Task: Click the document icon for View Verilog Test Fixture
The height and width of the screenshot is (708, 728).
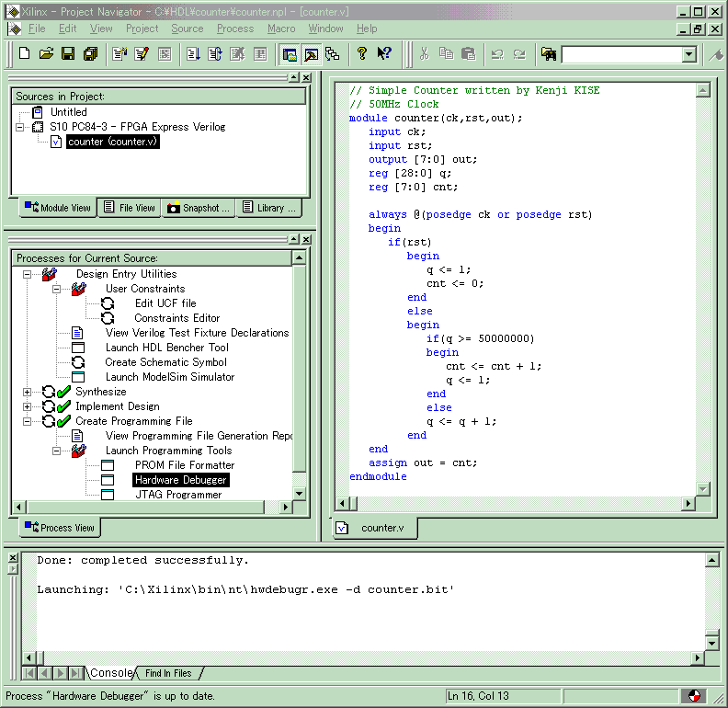Action: [x=77, y=333]
